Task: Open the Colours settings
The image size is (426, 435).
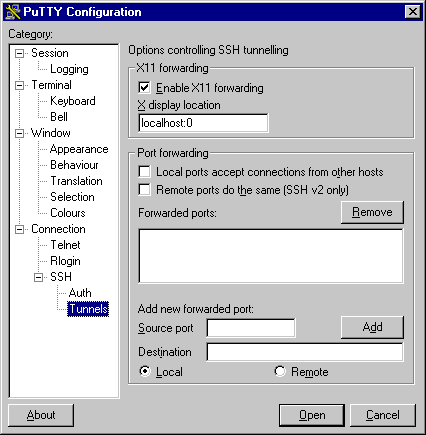Action: point(68,213)
